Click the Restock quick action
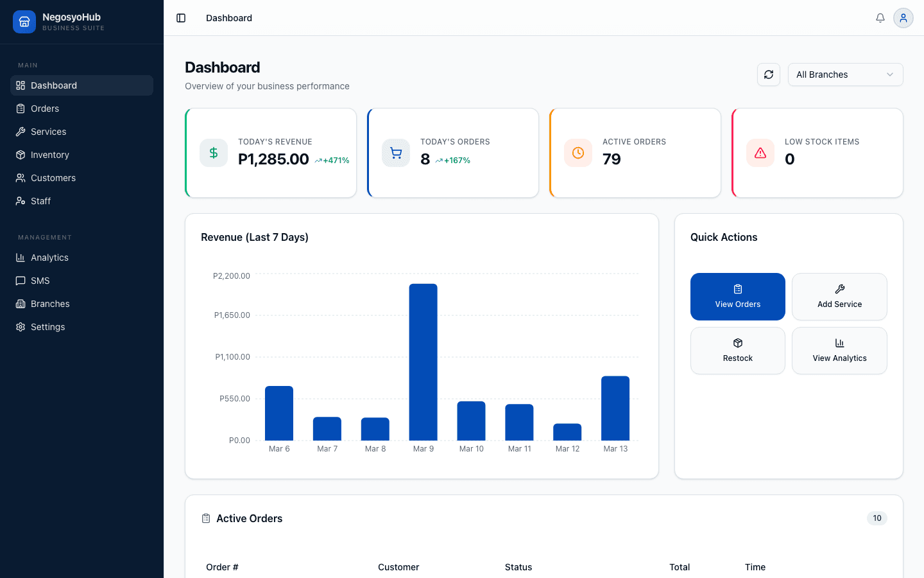Viewport: 924px width, 578px height. click(737, 351)
